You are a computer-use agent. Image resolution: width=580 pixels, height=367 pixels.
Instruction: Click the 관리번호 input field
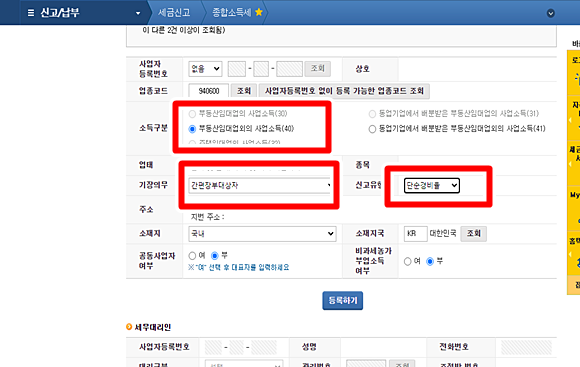click(x=366, y=364)
